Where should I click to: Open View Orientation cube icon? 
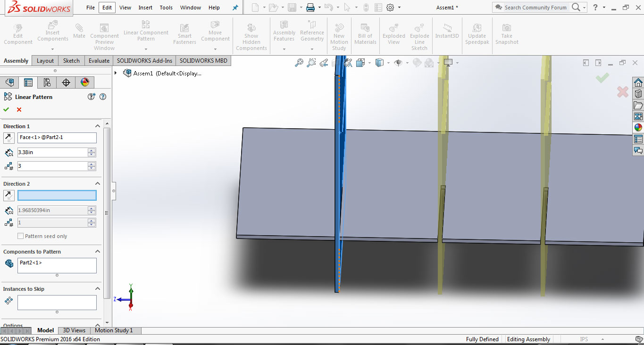click(x=361, y=62)
